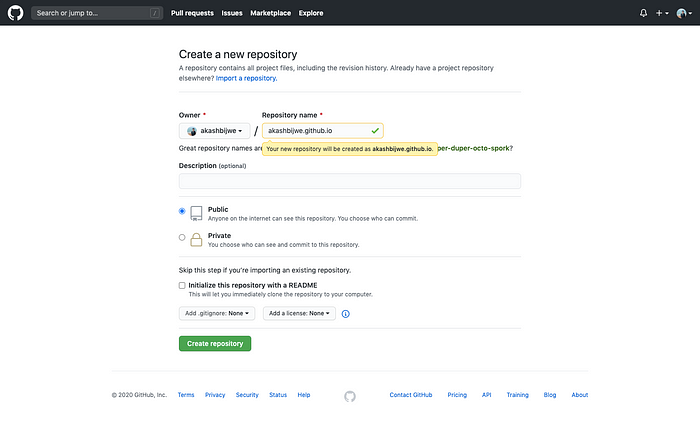Image resolution: width=700 pixels, height=427 pixels.
Task: Click the license info circle icon
Action: [x=346, y=314]
